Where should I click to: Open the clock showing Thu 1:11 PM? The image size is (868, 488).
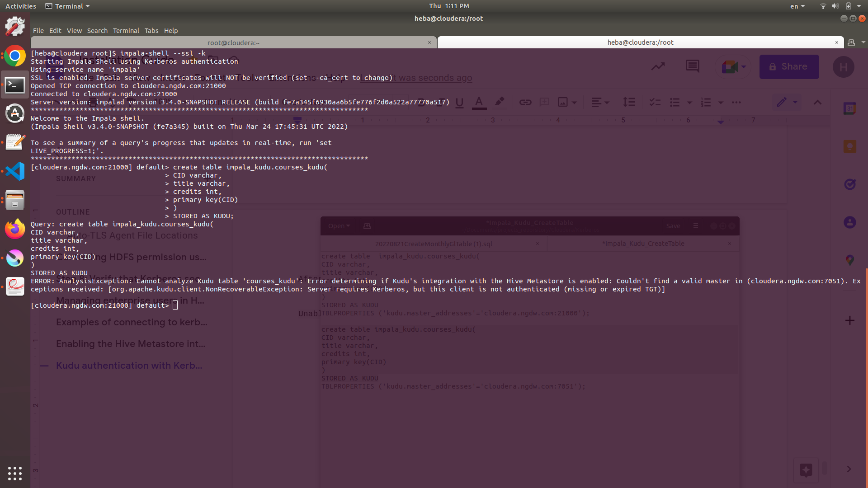(x=448, y=6)
